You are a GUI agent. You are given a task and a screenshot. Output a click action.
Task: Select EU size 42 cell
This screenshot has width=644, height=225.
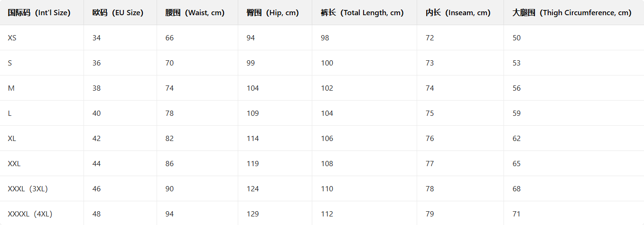click(97, 139)
